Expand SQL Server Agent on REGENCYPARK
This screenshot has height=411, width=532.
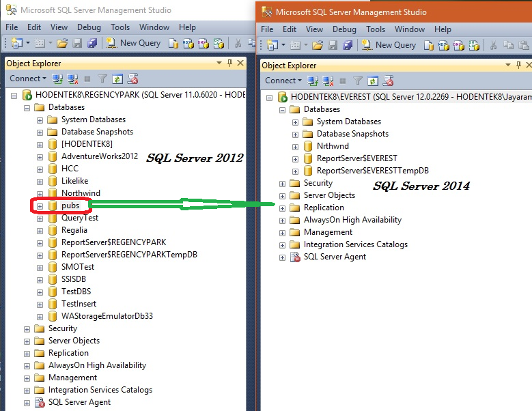(x=27, y=403)
